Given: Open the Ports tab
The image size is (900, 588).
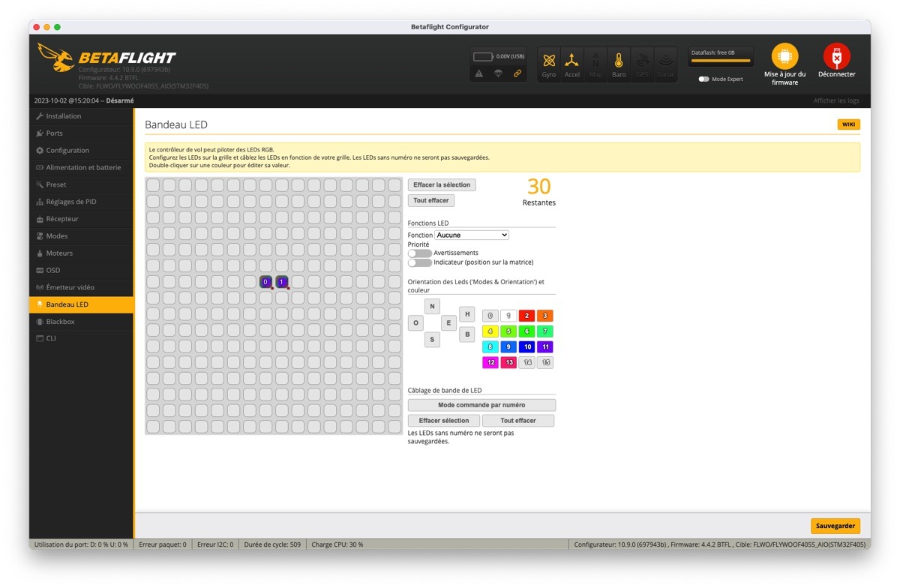Looking at the screenshot, I should (82, 133).
